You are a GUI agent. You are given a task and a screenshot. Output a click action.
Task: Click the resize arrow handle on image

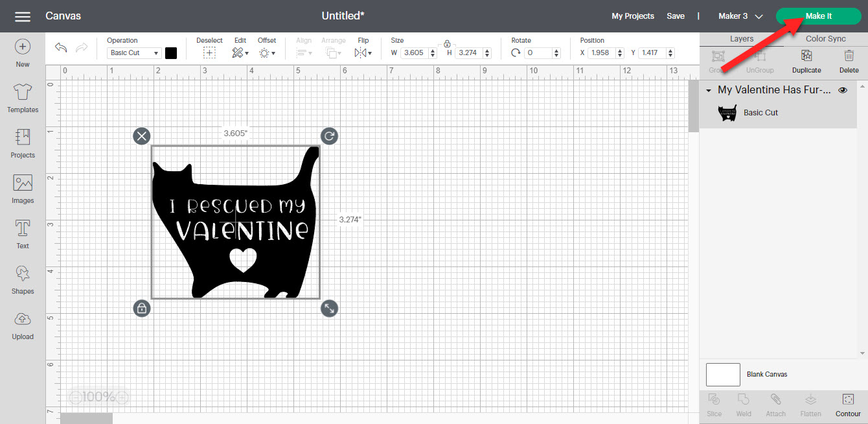(x=329, y=309)
